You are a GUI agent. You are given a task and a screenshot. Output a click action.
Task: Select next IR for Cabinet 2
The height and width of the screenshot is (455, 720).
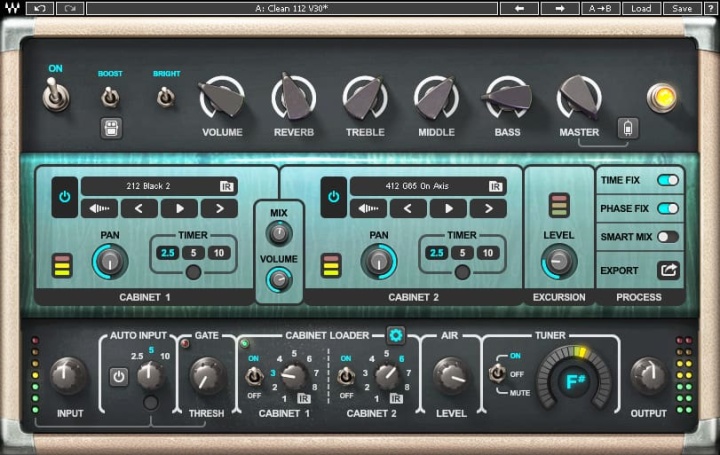(x=489, y=208)
